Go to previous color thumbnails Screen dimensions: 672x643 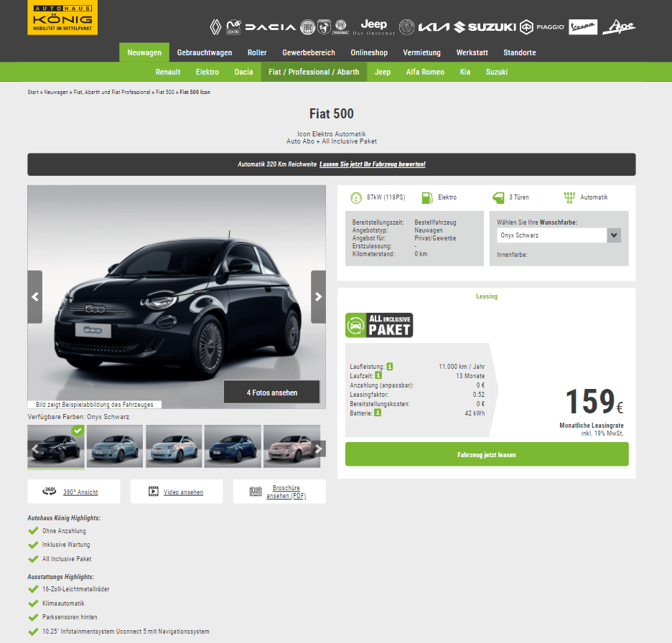tap(35, 449)
